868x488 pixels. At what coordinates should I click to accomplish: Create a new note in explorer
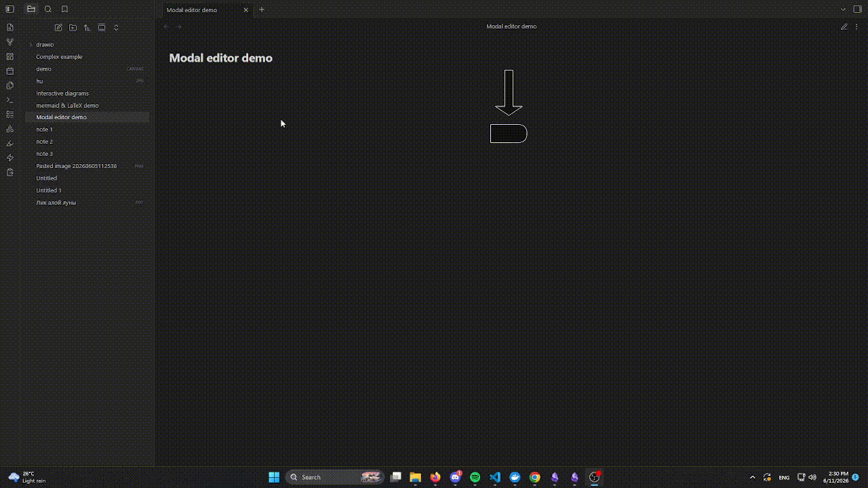pos(58,28)
